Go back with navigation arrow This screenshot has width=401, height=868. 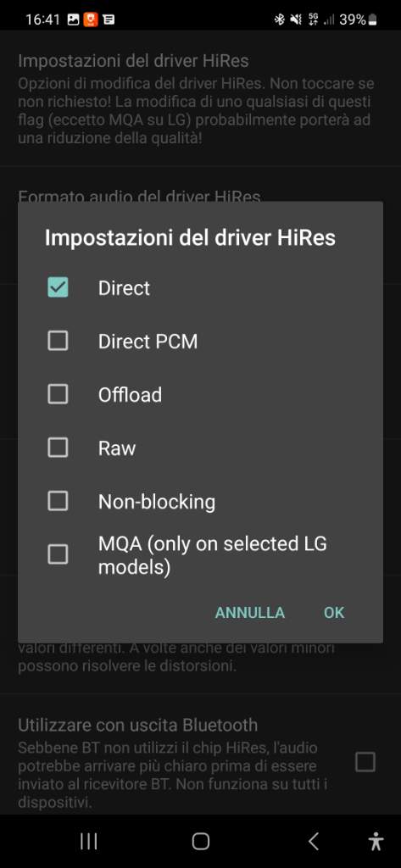[x=313, y=842]
